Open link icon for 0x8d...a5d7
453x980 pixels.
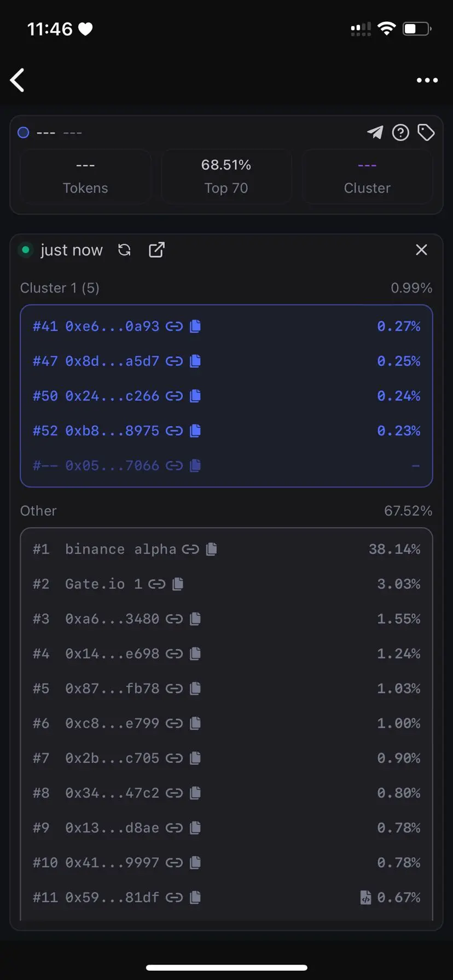pos(174,361)
